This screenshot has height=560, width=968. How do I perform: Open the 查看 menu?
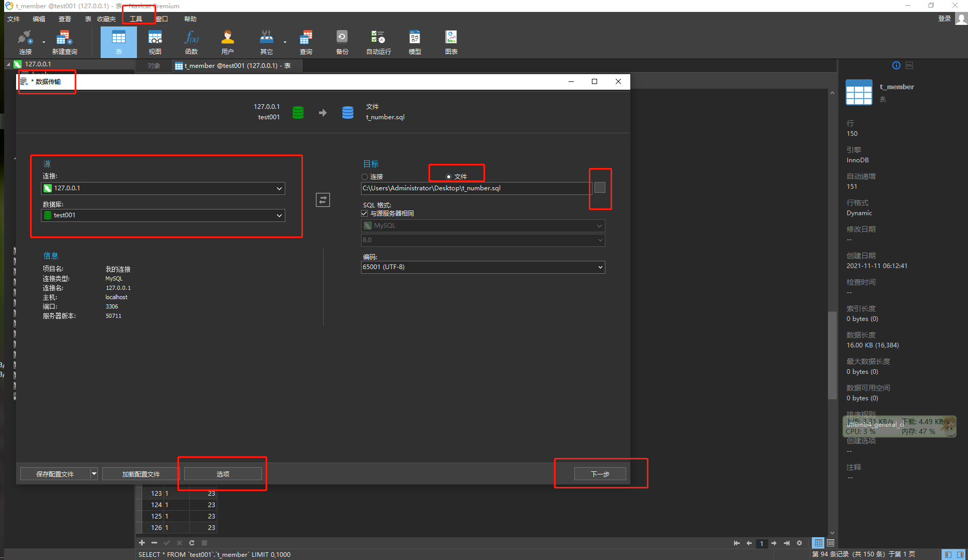65,19
